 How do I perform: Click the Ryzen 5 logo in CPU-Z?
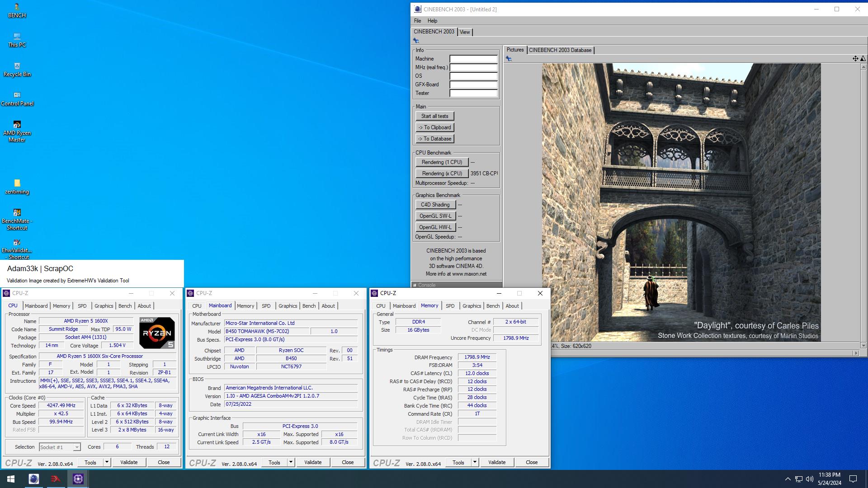pos(157,333)
